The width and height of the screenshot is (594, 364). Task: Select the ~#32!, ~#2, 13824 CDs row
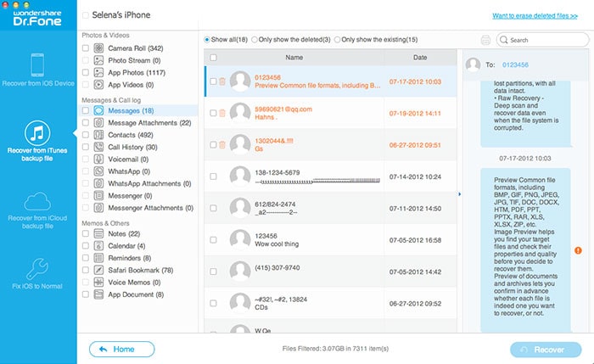(x=330, y=303)
